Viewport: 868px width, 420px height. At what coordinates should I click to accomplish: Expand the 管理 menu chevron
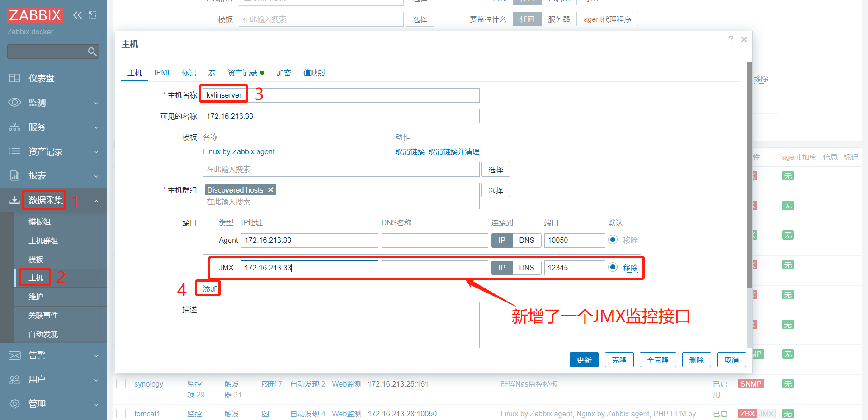point(96,405)
